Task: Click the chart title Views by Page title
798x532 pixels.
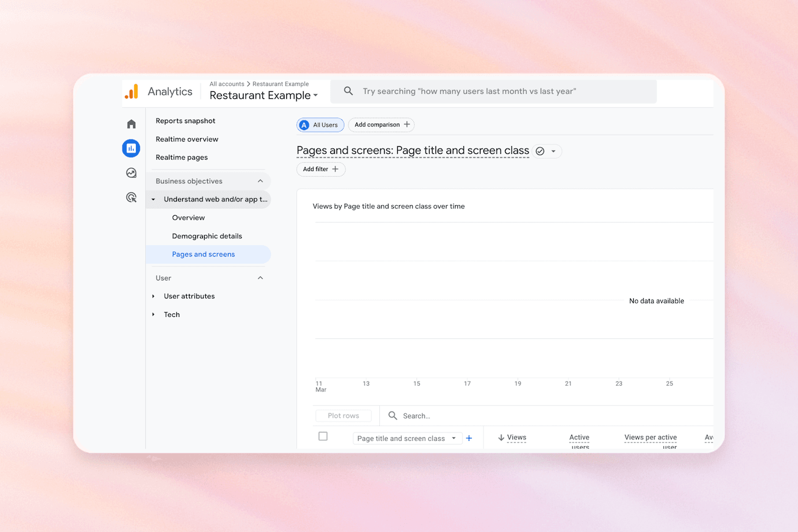Action: 389,206
